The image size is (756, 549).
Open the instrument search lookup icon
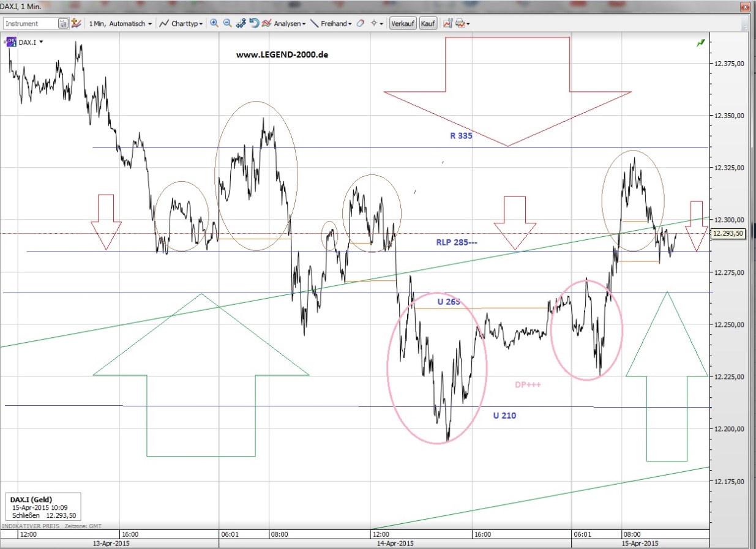coord(63,23)
